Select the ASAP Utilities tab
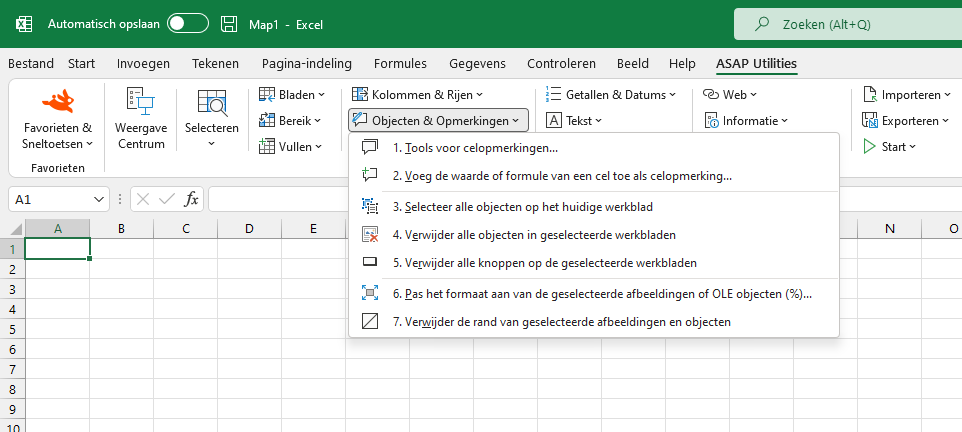This screenshot has height=432, width=962. coord(756,63)
